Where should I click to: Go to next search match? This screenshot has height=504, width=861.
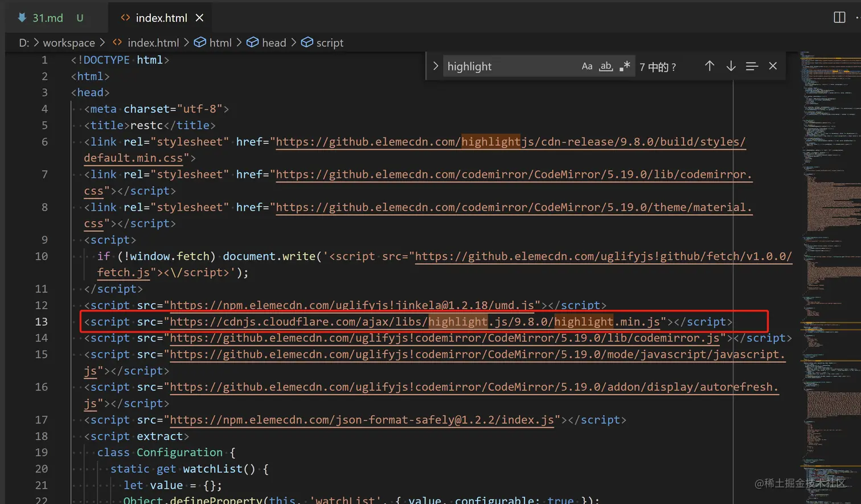pyautogui.click(x=731, y=66)
